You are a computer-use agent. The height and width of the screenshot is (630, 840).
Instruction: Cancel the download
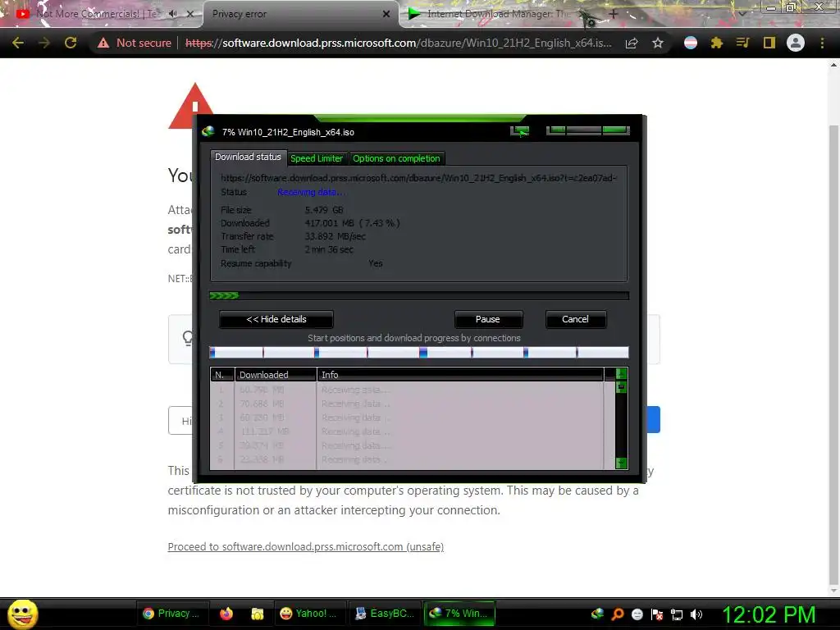(575, 319)
